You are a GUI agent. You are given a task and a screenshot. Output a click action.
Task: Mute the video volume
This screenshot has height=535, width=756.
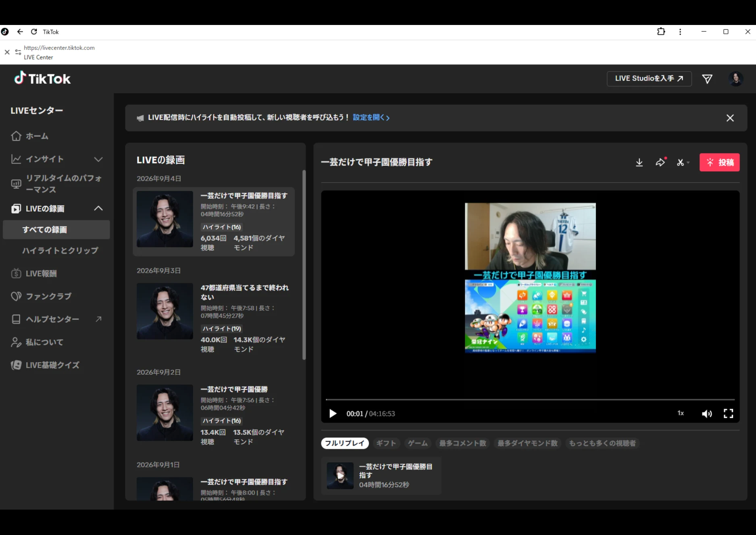tap(707, 414)
